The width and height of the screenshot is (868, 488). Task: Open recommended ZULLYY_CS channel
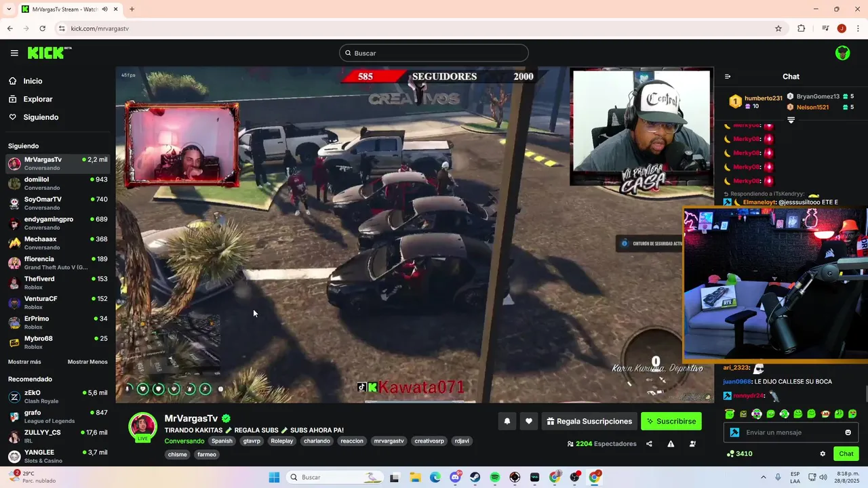pyautogui.click(x=58, y=436)
